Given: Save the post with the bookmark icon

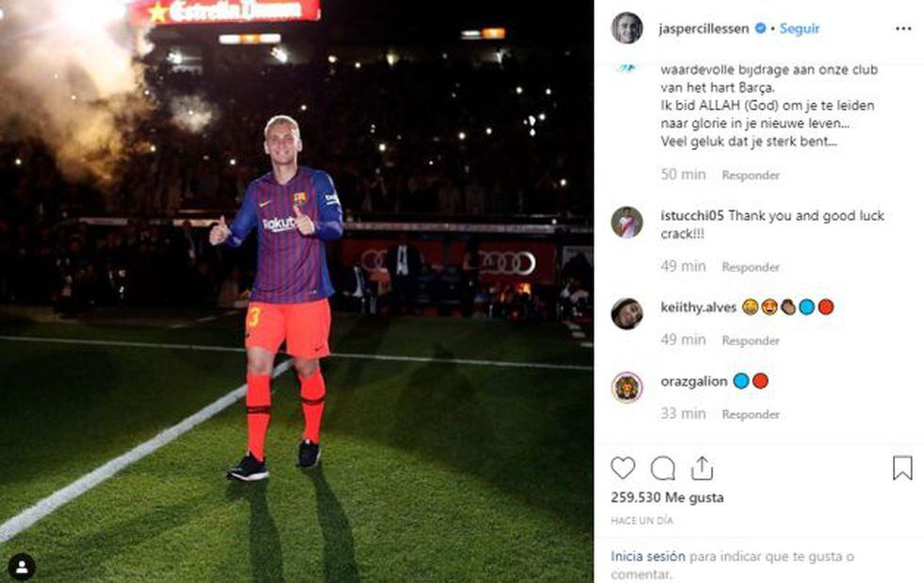Looking at the screenshot, I should point(902,468).
